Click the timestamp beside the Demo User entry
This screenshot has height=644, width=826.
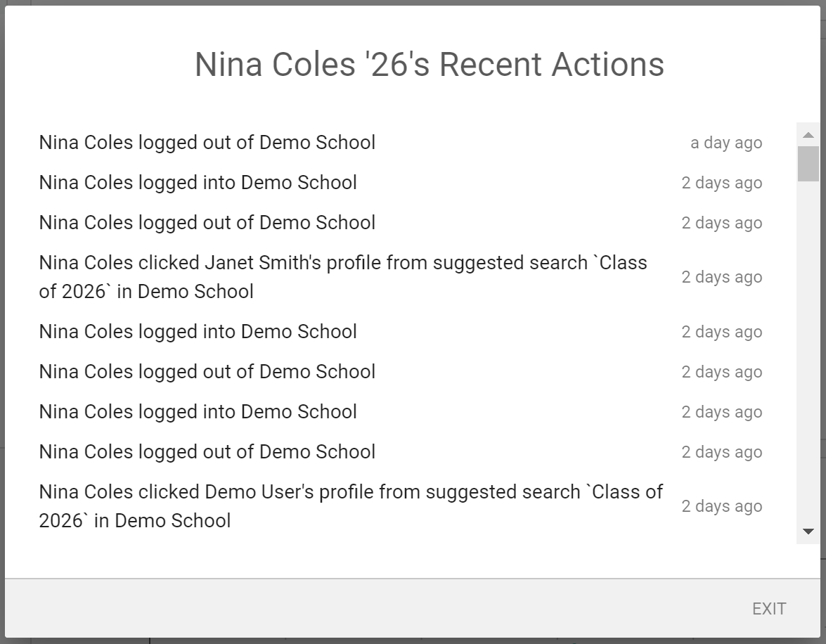[x=721, y=506]
